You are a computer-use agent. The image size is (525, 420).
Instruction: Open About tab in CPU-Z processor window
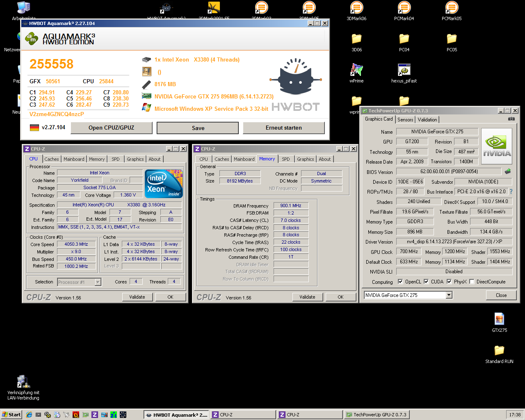pos(155,159)
